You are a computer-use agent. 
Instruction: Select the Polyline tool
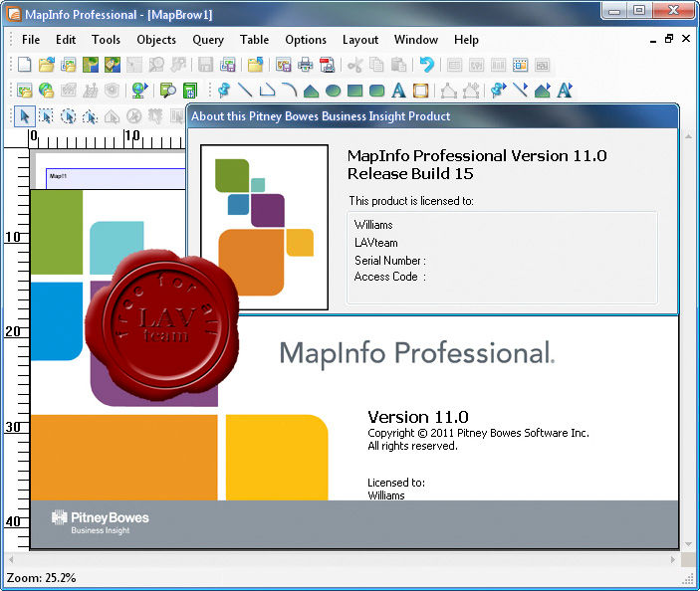(267, 91)
